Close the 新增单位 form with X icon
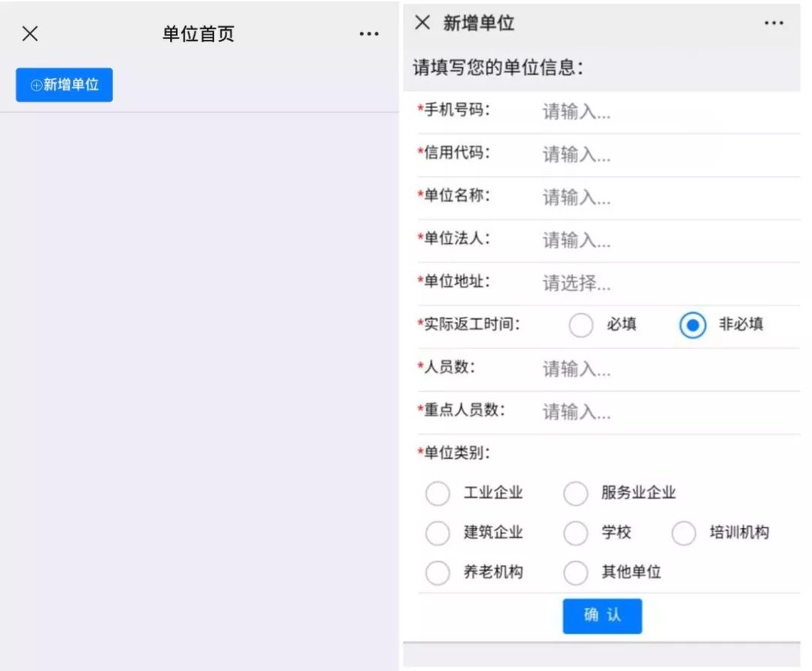Image resolution: width=812 pixels, height=671 pixels. (423, 23)
